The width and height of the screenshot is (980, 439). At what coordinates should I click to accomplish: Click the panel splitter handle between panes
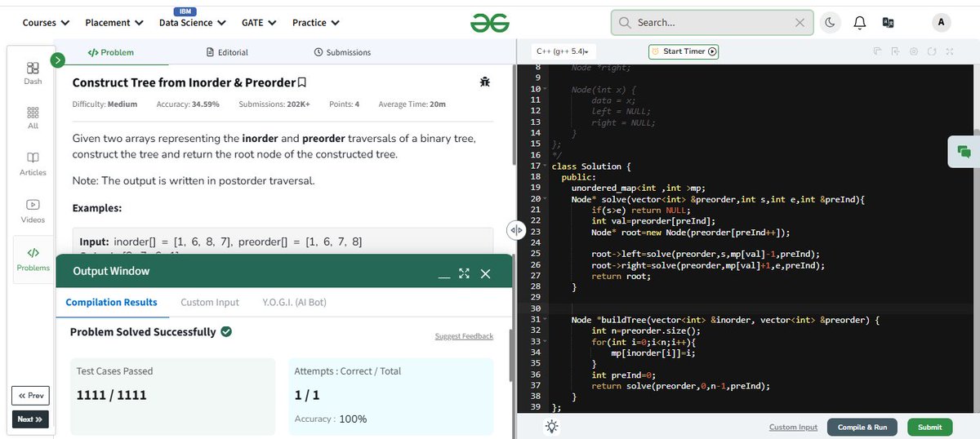515,230
